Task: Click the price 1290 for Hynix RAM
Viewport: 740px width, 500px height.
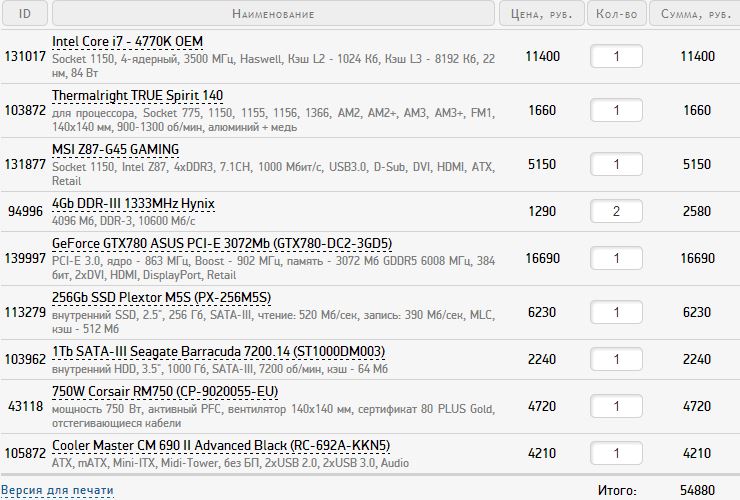Action: click(x=542, y=211)
